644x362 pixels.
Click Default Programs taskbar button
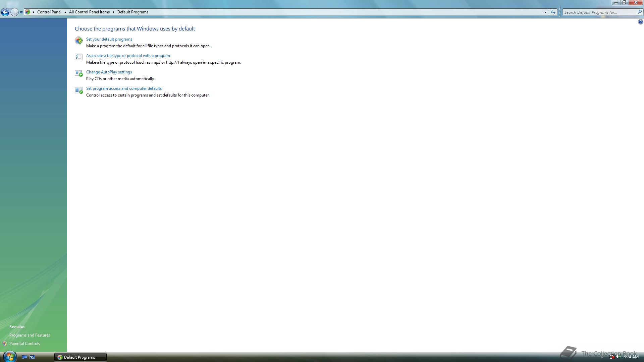[x=80, y=357]
